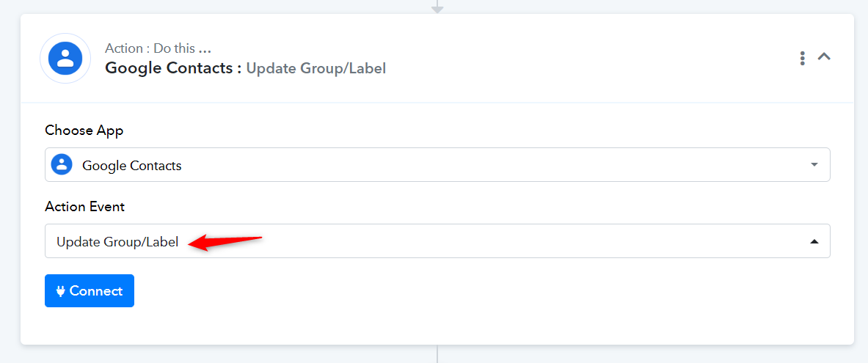868x363 pixels.
Task: Click the gray Update Group/Label header subtitle
Action: pos(316,69)
